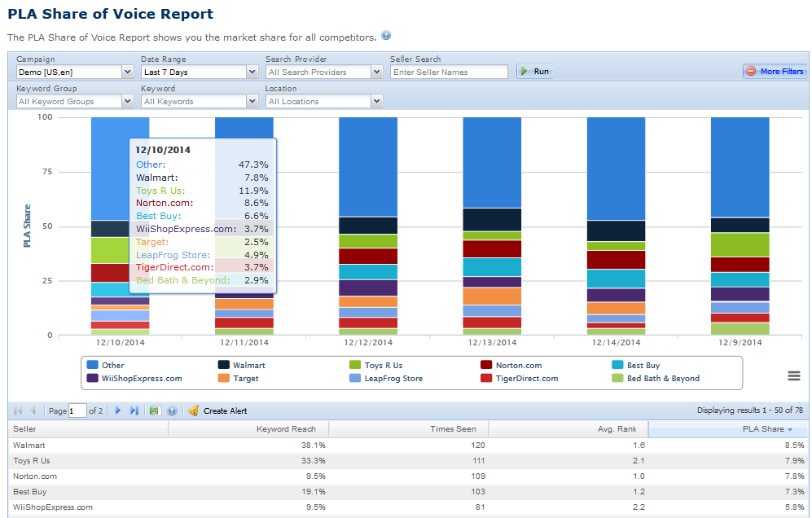Go to previous results page
The image size is (812, 518).
point(33,410)
